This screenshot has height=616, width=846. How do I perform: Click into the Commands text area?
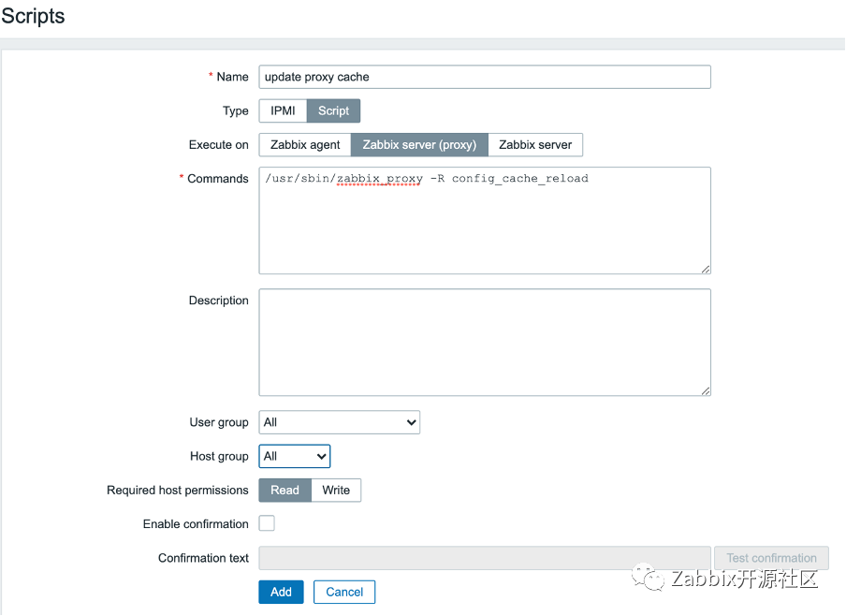tap(485, 220)
